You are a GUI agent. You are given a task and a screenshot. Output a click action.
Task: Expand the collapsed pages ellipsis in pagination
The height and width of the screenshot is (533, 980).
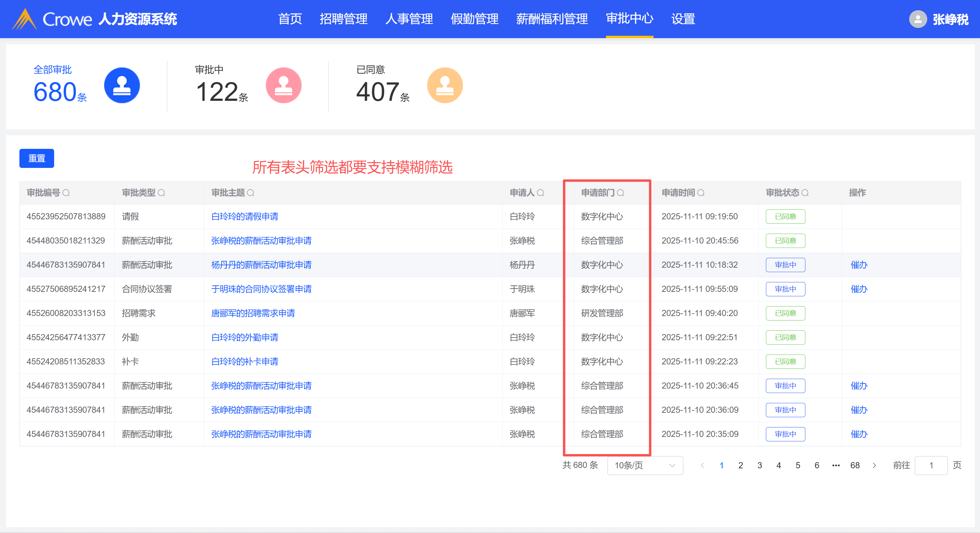click(836, 465)
